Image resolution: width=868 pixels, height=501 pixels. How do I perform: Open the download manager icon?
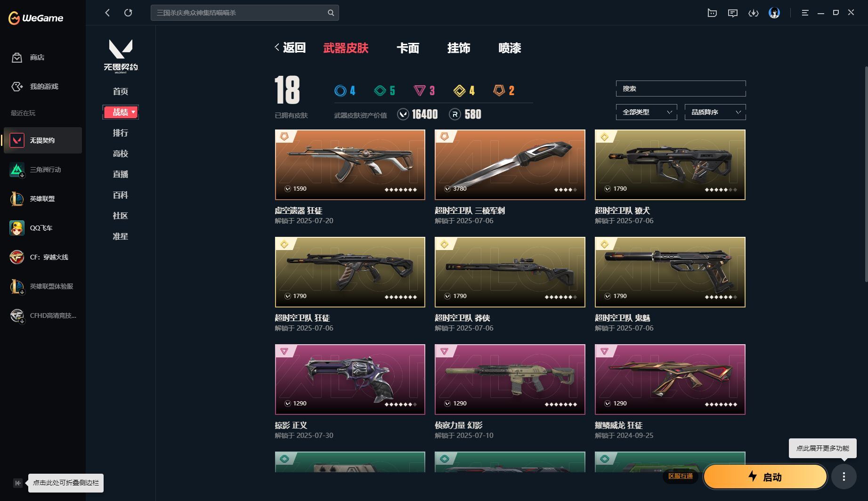753,13
